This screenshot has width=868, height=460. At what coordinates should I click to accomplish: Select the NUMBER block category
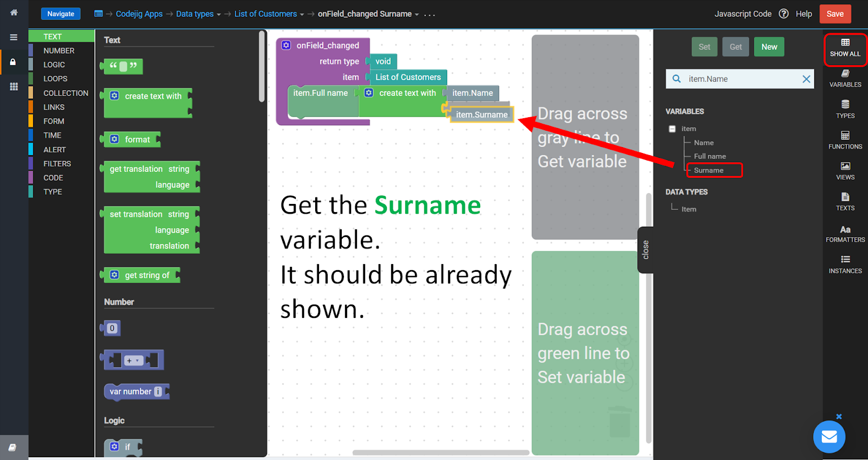(61, 50)
